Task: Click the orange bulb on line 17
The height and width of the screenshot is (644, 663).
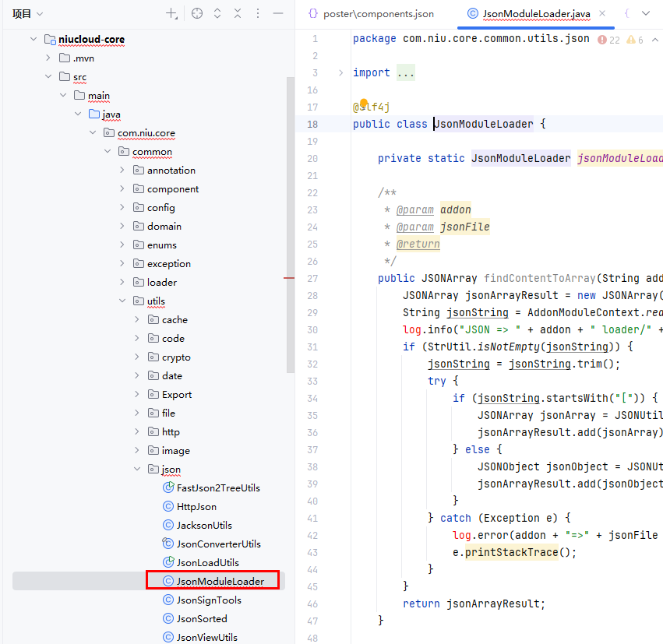Action: [x=363, y=104]
